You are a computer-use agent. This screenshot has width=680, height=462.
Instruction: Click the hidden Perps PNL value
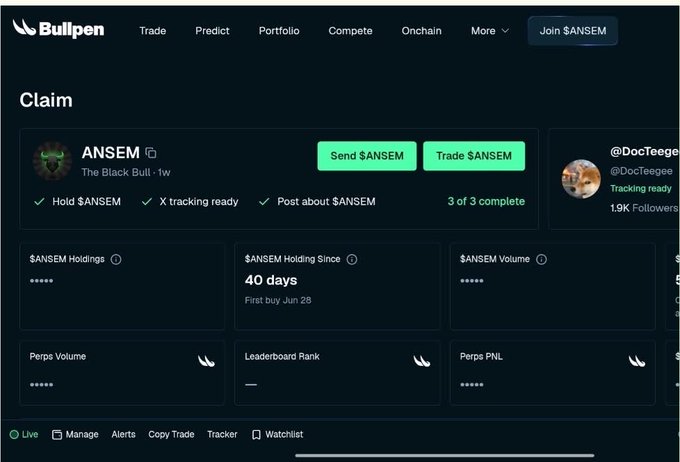point(471,385)
